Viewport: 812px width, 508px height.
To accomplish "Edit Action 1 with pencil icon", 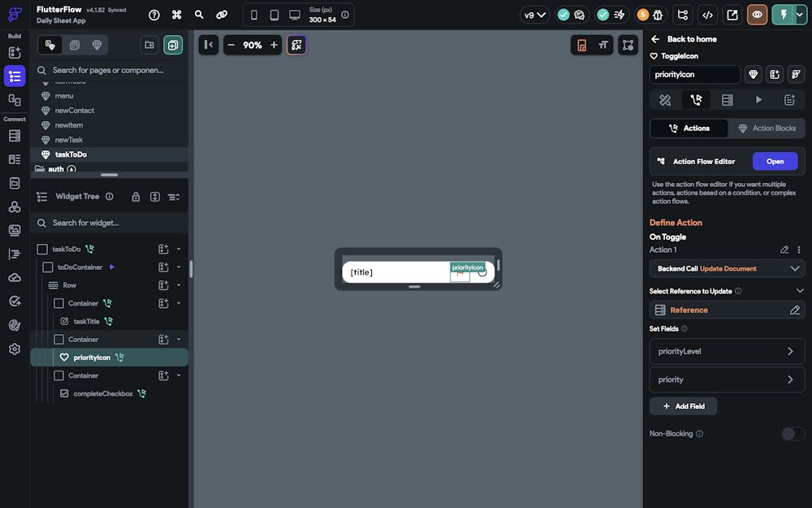I will 784,250.
